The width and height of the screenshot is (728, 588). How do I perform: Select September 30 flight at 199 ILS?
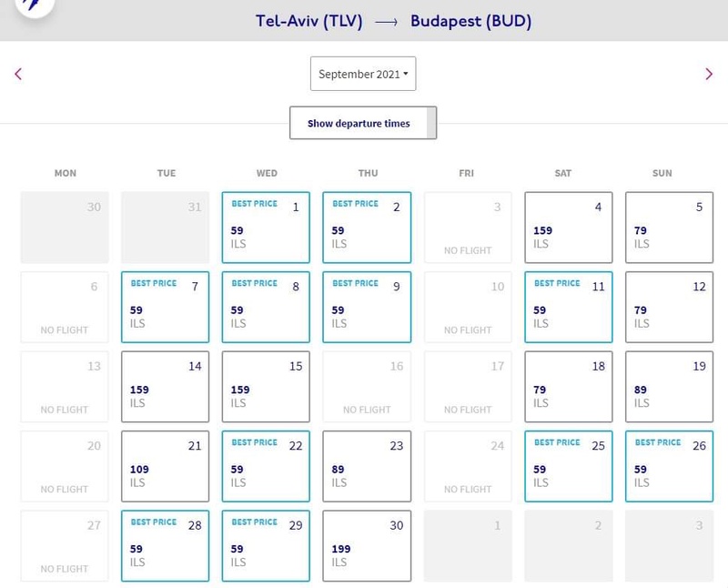click(367, 545)
